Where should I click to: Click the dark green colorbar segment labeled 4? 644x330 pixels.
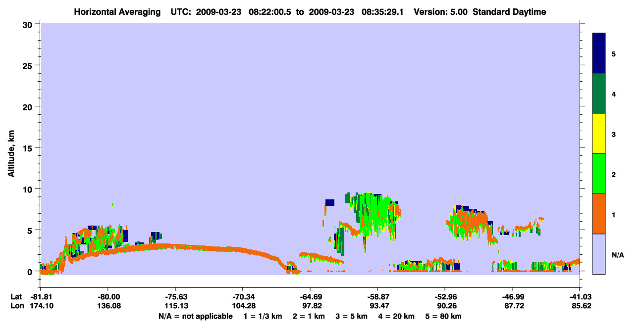(x=599, y=94)
